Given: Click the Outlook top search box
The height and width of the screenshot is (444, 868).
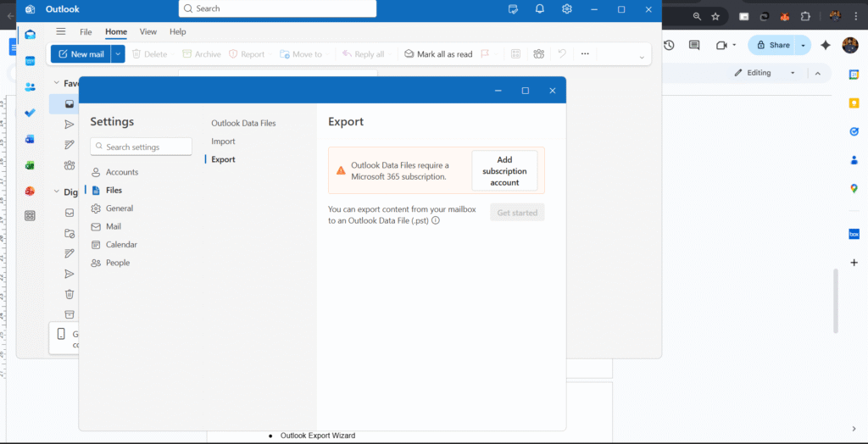Looking at the screenshot, I should coord(277,8).
